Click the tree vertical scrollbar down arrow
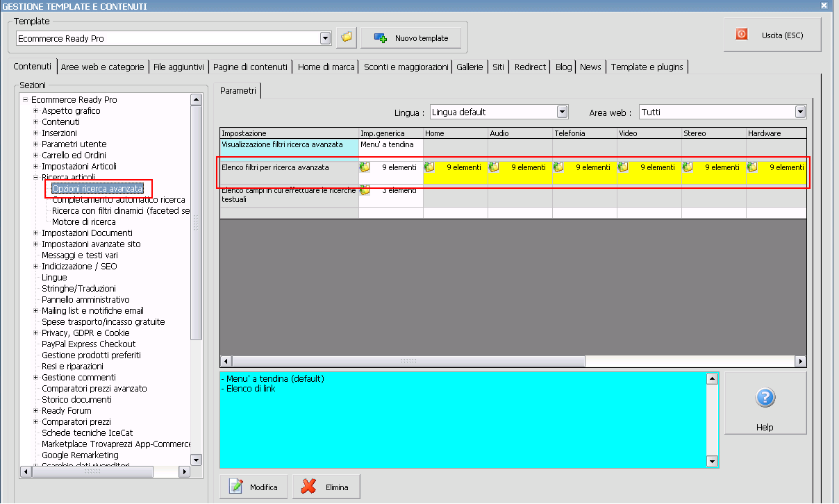The image size is (839, 504). (196, 460)
